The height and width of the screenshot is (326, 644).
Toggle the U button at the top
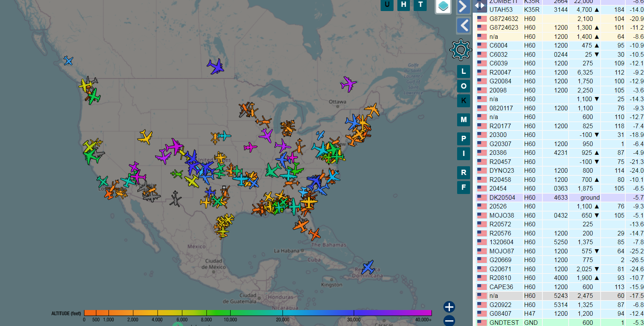pos(387,5)
